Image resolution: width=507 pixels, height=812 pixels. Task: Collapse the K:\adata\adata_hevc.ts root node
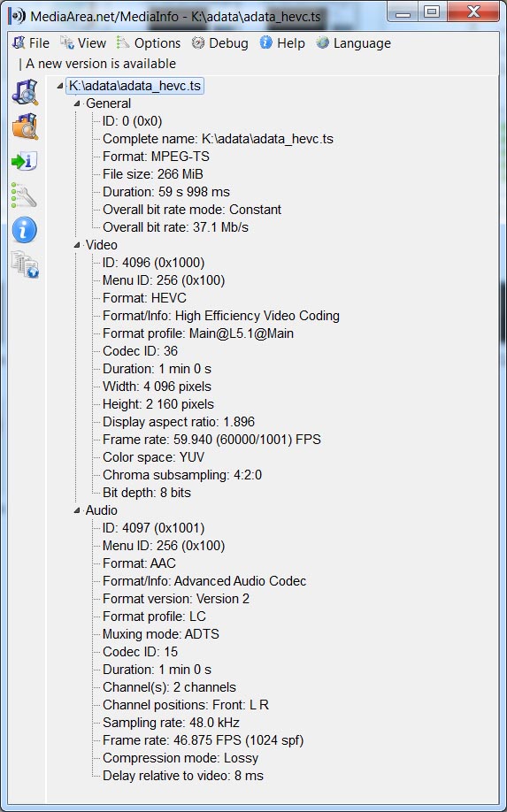60,86
